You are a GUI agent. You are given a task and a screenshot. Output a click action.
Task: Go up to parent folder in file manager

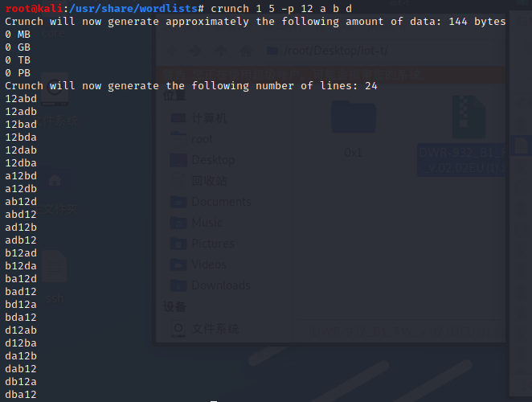click(221, 51)
